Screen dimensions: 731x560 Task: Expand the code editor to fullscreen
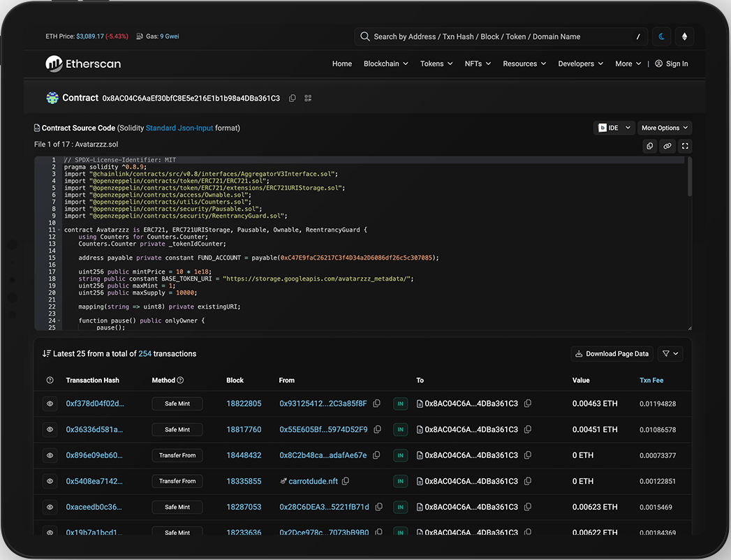[x=685, y=146]
